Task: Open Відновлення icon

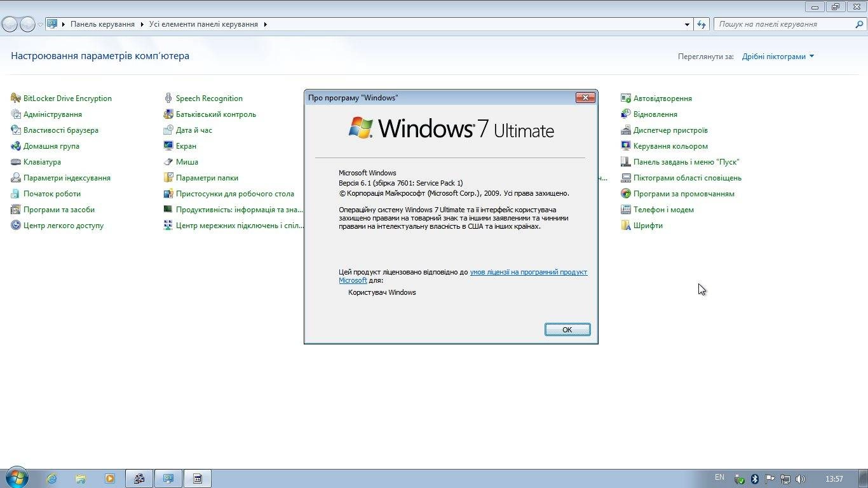Action: 626,114
